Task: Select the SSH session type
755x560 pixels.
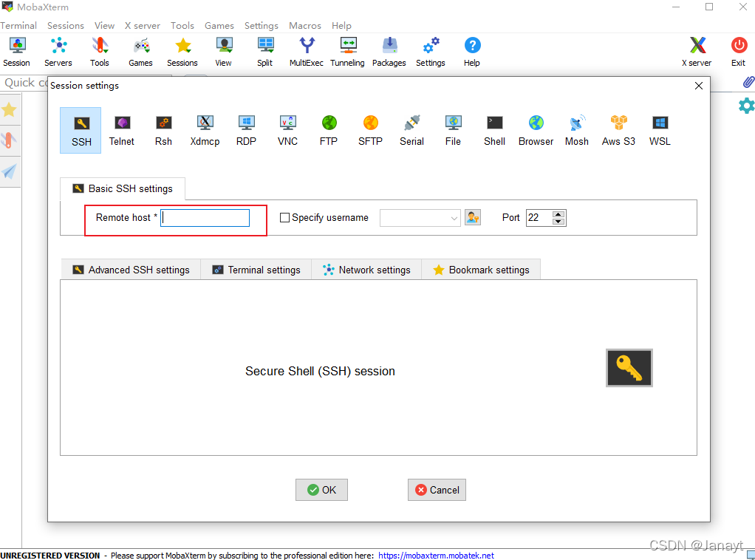Action: (81, 131)
